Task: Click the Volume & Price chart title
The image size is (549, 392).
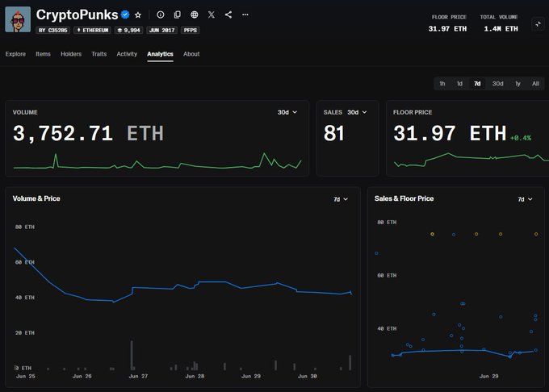Action: tap(36, 198)
